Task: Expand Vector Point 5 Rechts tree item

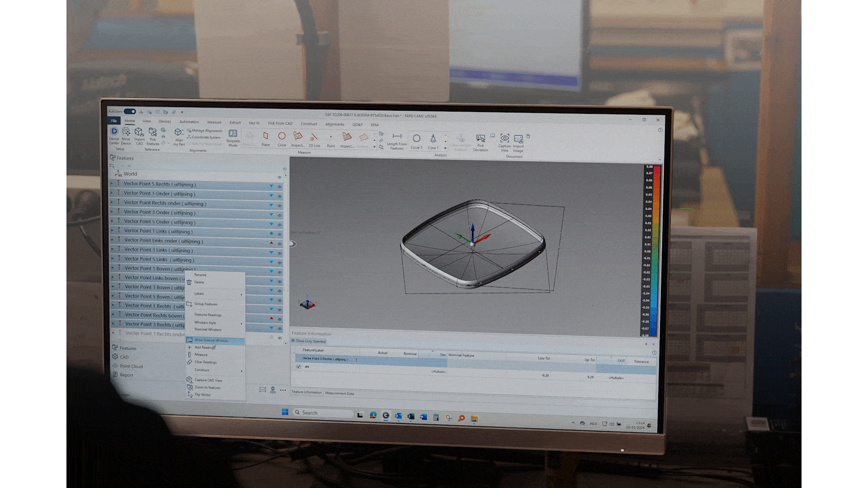Action: tap(112, 183)
